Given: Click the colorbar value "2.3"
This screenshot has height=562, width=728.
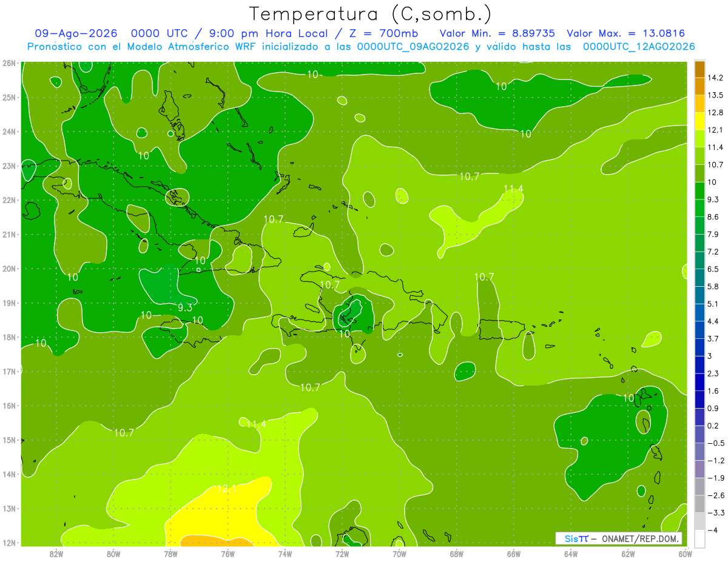Looking at the screenshot, I should pyautogui.click(x=713, y=373).
